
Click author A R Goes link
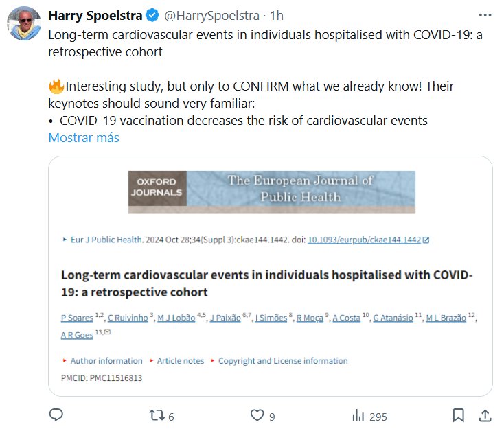tap(76, 335)
